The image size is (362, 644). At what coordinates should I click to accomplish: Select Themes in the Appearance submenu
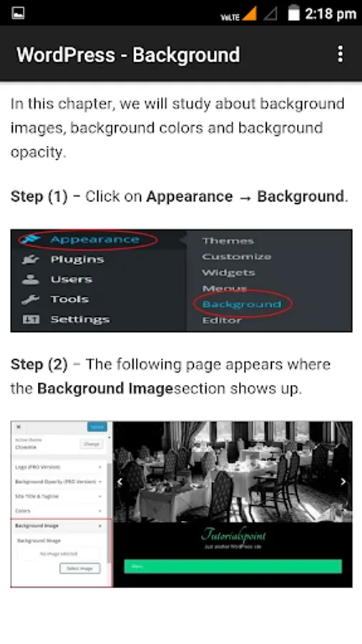tap(228, 241)
